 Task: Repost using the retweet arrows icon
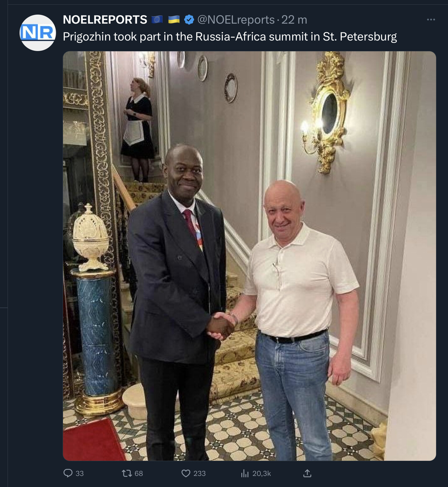pos(127,473)
